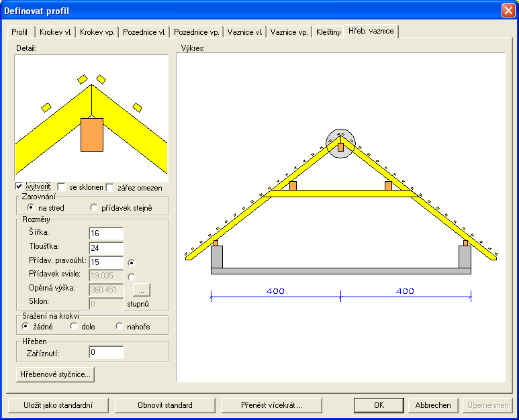This screenshot has height=420, width=519.
Task: Click the ridge purlin detail preview image
Action: [x=92, y=118]
